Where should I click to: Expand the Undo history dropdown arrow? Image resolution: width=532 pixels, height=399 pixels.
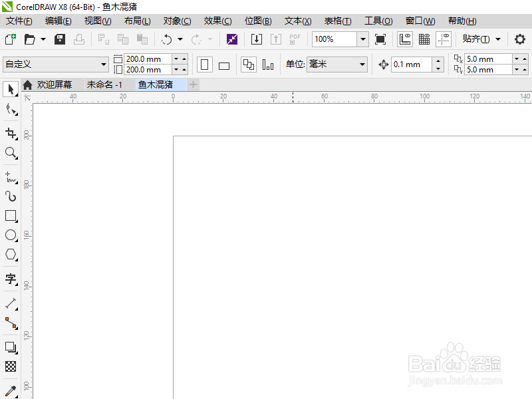click(180, 39)
